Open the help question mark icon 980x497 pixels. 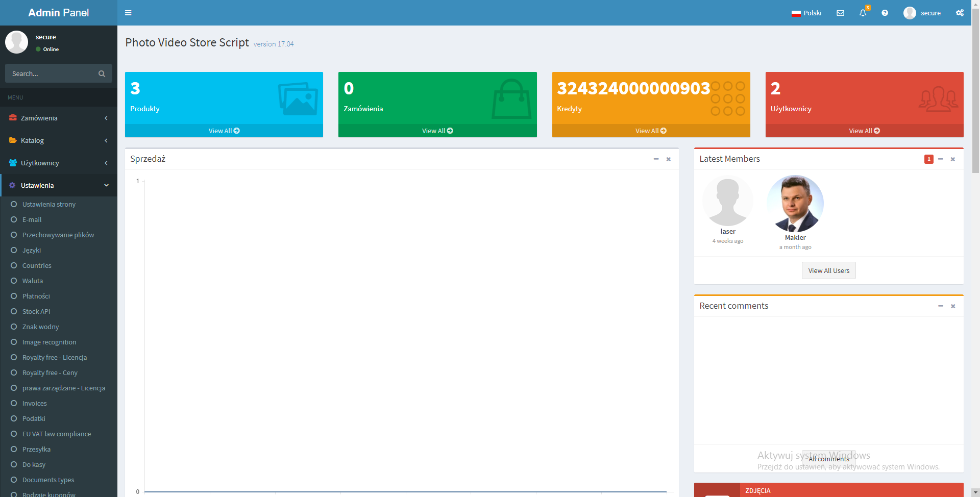pyautogui.click(x=885, y=13)
